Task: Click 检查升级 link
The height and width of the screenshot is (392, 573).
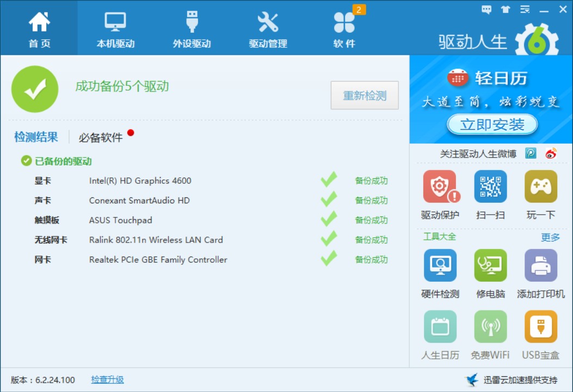Action: [107, 379]
